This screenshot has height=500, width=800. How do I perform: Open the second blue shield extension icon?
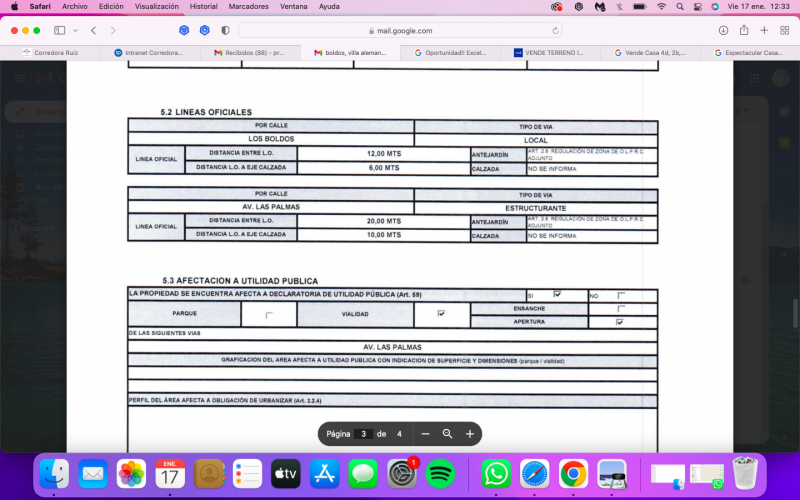(205, 31)
